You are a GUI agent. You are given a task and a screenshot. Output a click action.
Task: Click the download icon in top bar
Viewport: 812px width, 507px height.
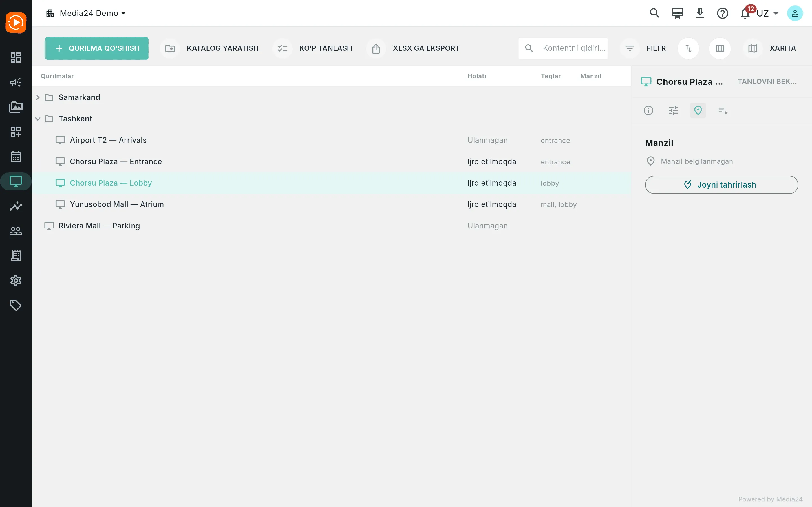(700, 14)
